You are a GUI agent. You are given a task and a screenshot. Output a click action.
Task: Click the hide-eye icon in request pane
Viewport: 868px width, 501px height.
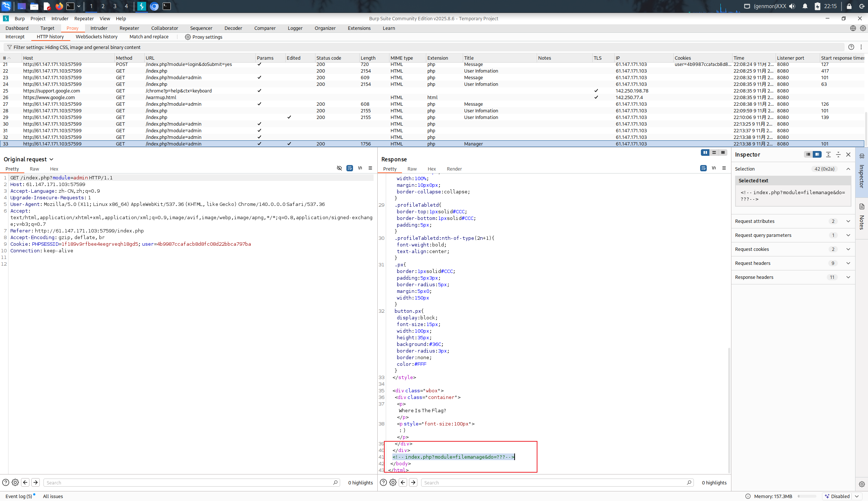tap(339, 168)
